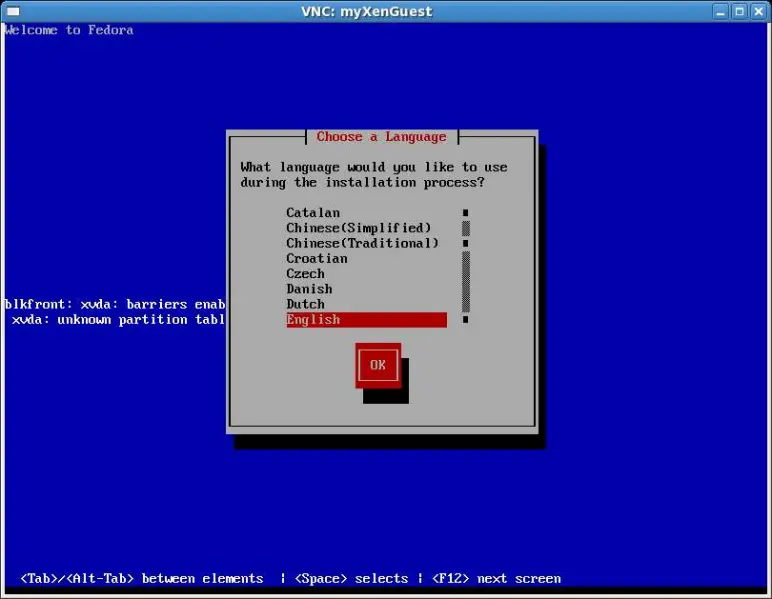Click the 'Choose a Language' dialog title
772x599 pixels.
(381, 137)
